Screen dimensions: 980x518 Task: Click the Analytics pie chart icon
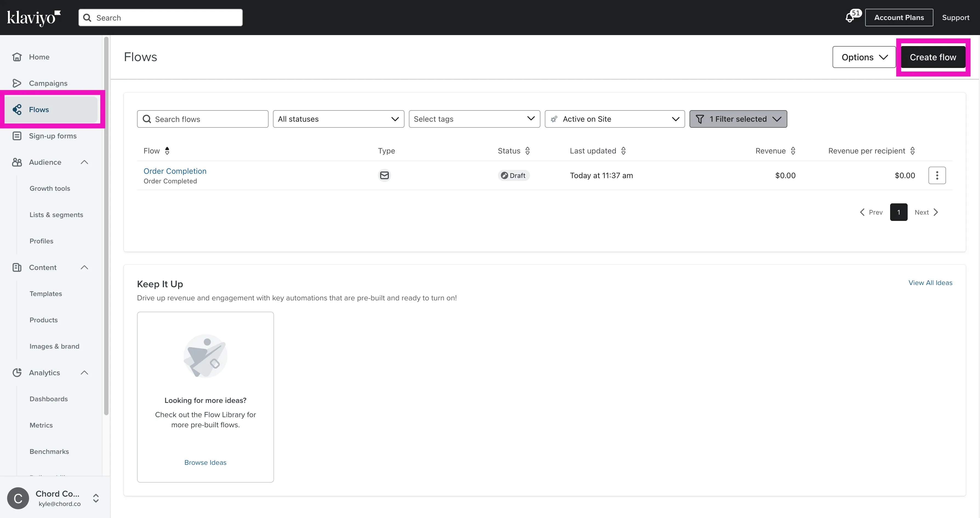tap(17, 373)
